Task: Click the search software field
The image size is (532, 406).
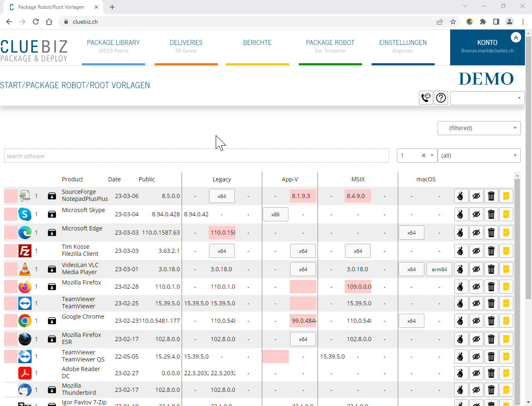Action: (x=197, y=156)
